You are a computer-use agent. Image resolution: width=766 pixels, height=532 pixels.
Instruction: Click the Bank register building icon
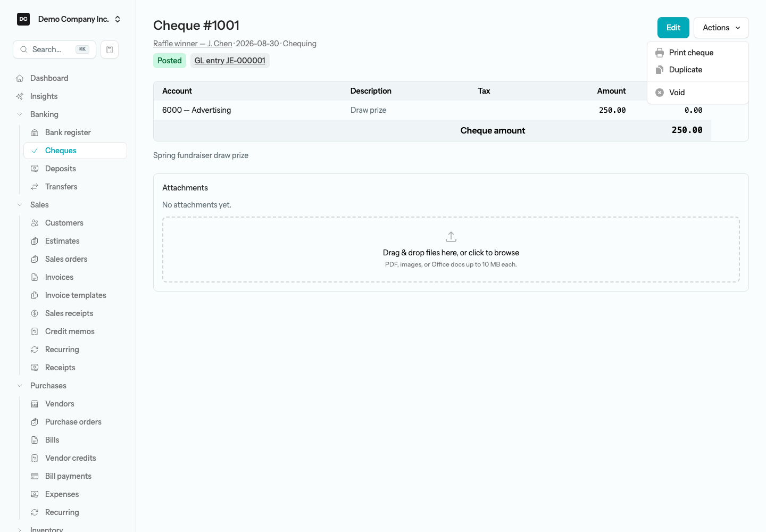(35, 132)
